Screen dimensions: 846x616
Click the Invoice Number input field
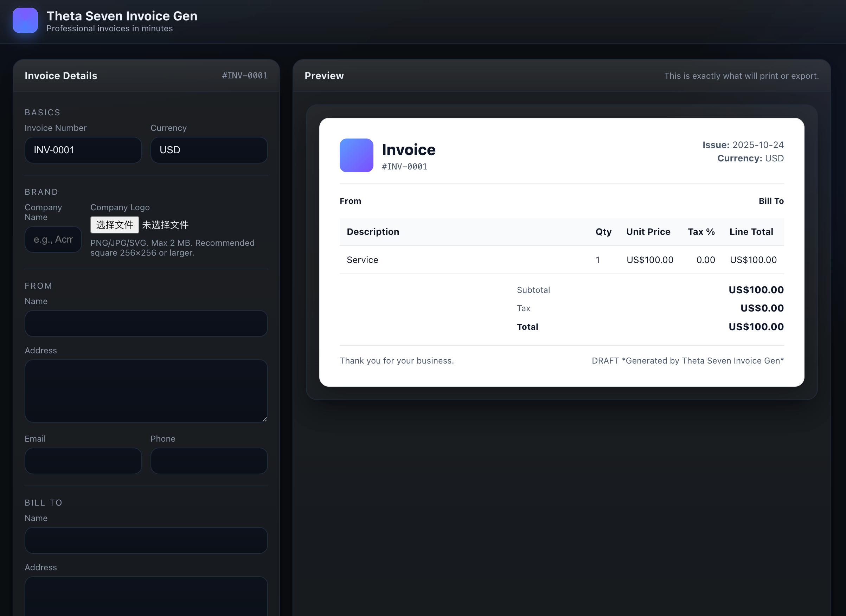(x=83, y=150)
